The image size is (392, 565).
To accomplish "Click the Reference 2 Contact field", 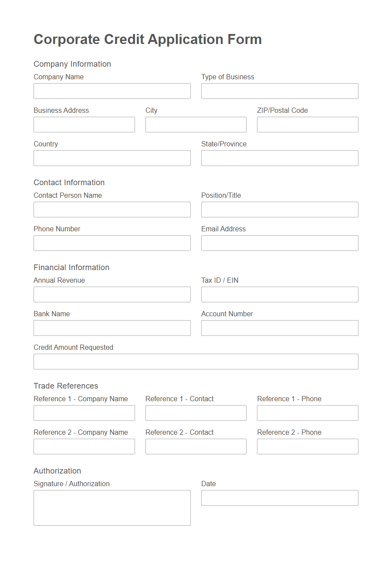I will [196, 447].
